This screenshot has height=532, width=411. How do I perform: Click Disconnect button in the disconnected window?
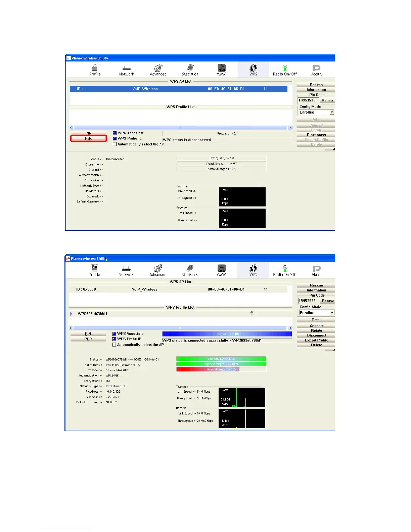tap(316, 135)
